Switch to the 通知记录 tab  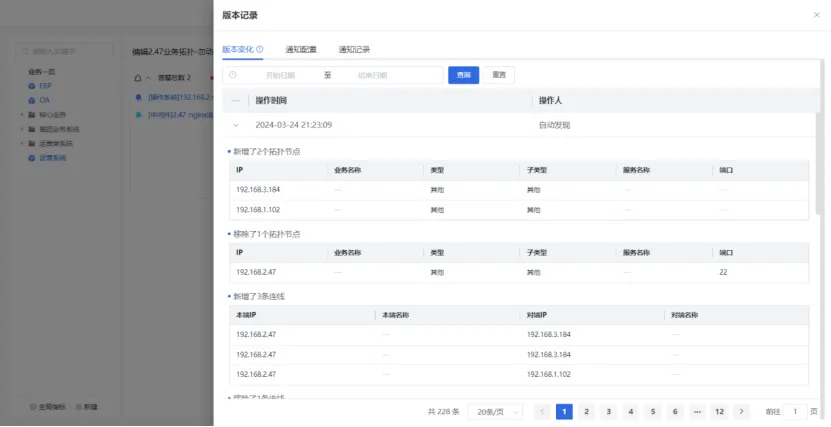point(354,49)
